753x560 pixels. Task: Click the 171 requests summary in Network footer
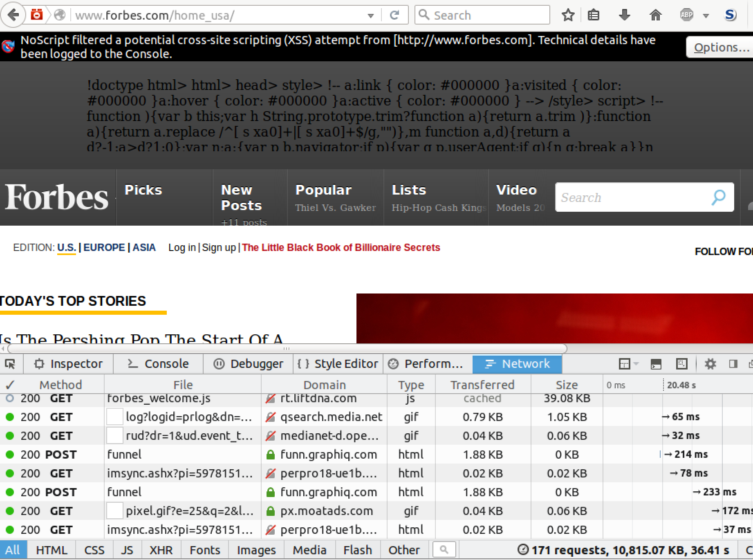pyautogui.click(x=624, y=550)
